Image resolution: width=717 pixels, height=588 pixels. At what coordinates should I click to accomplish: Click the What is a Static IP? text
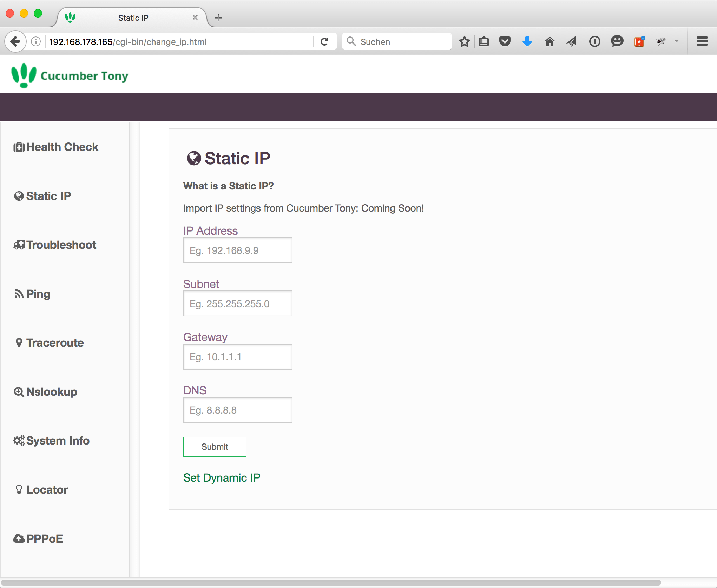(228, 186)
